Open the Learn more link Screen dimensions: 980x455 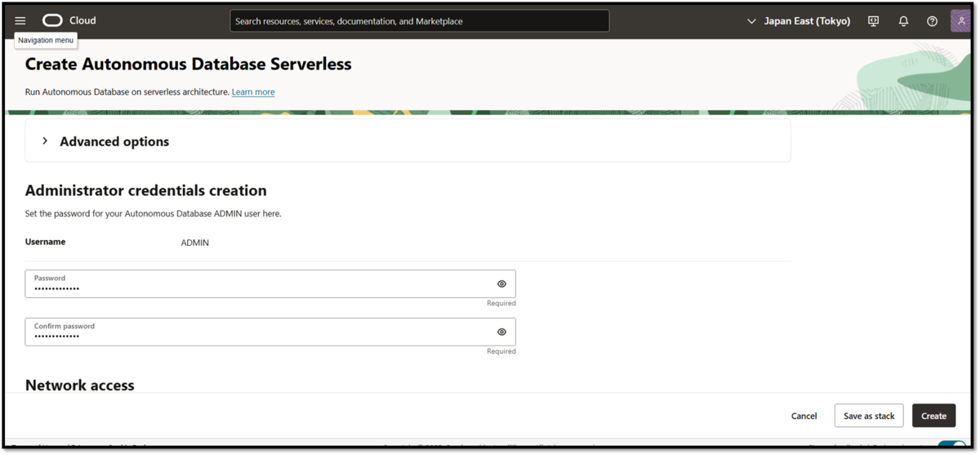tap(253, 92)
